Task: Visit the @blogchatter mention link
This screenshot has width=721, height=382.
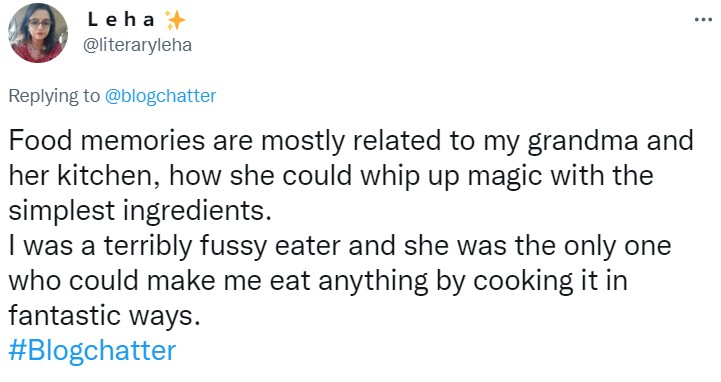Action: 160,96
